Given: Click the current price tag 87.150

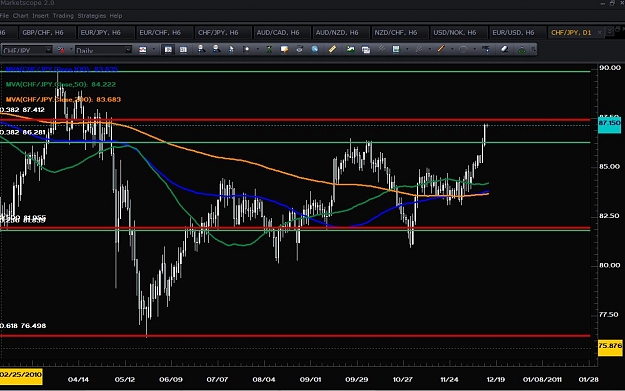Looking at the screenshot, I should [x=609, y=124].
